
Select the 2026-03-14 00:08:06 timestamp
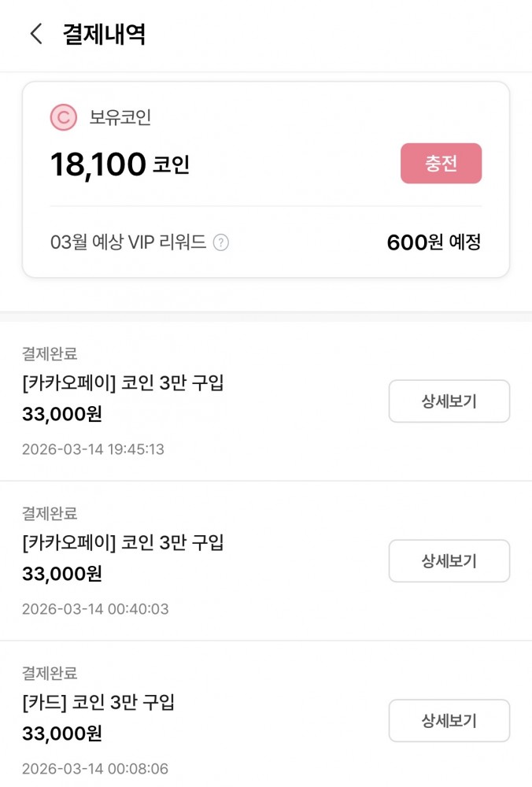94,769
